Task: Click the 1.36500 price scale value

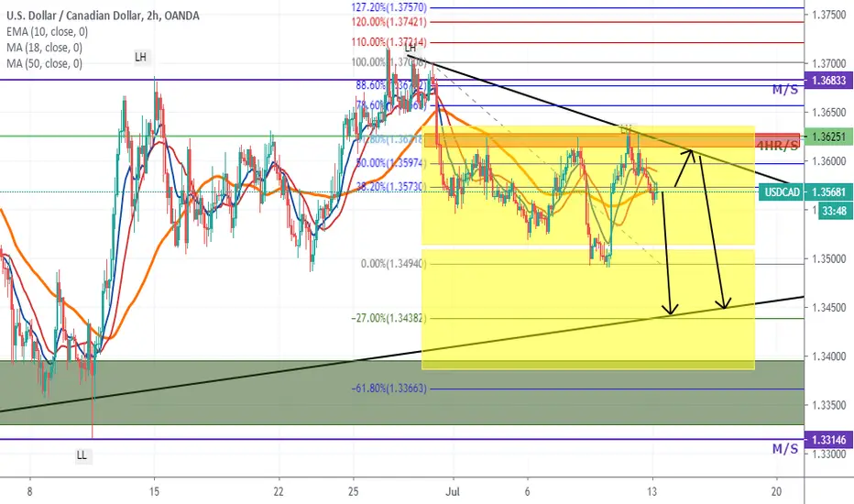Action: (x=828, y=113)
